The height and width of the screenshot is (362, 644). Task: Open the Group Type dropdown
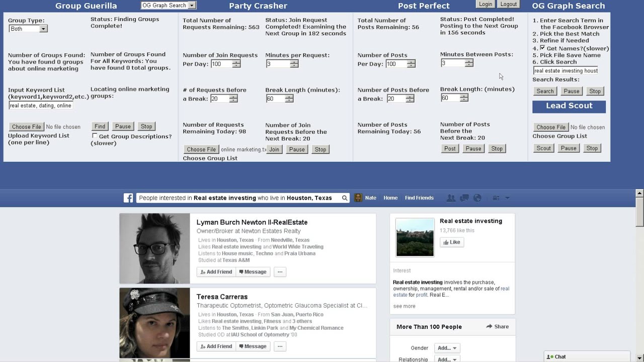coord(28,29)
